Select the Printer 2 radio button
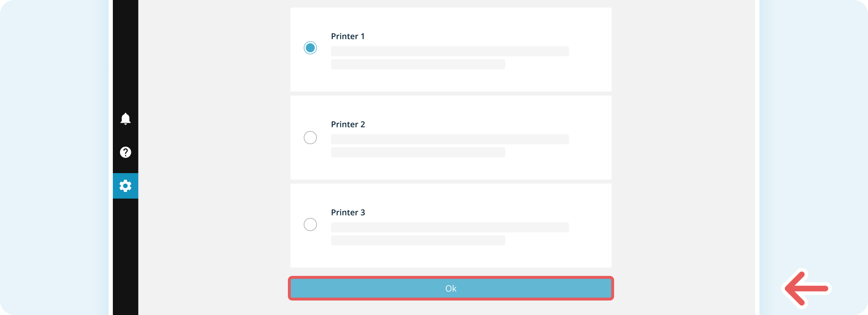This screenshot has height=315, width=868. 310,138
